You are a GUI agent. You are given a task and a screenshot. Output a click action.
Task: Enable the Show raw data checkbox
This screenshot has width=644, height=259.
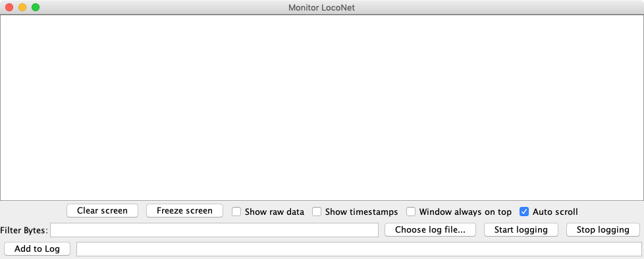[x=236, y=212]
